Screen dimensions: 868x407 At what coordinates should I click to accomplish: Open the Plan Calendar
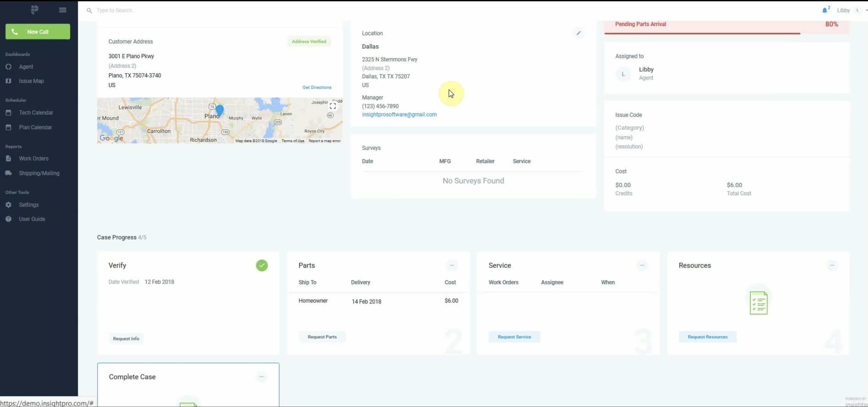(x=35, y=127)
